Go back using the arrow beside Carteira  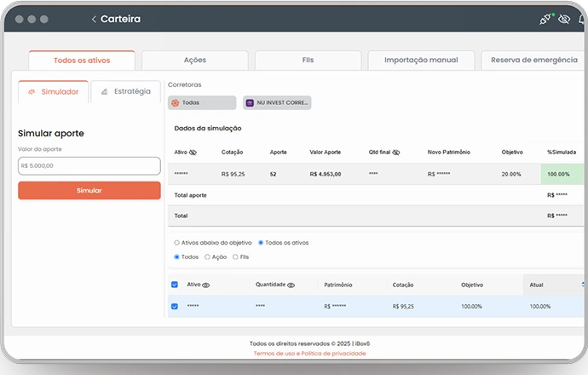pos(94,19)
